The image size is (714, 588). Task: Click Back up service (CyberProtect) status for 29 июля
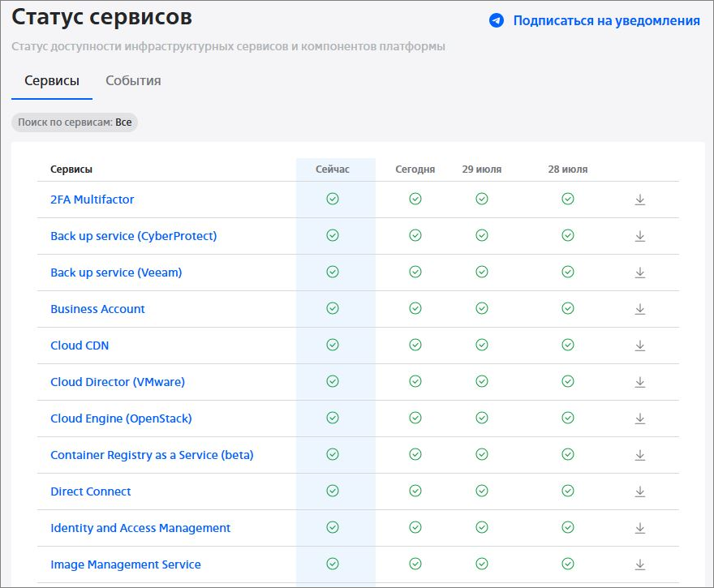482,235
